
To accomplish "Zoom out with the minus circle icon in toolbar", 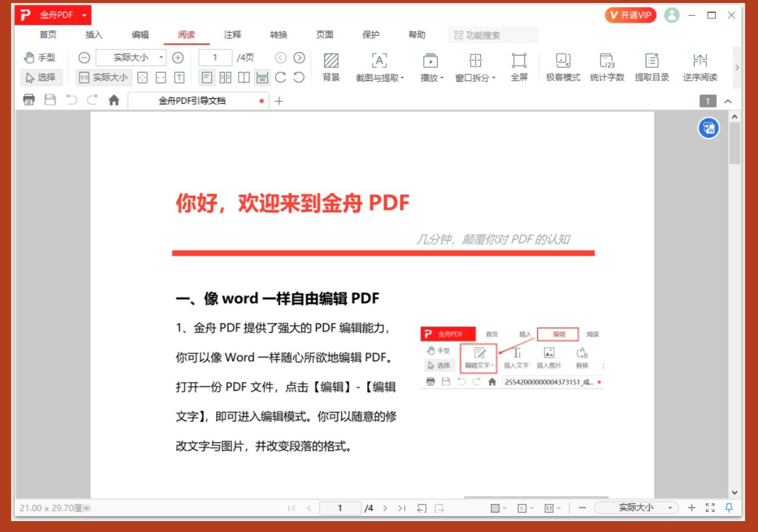I will click(84, 58).
